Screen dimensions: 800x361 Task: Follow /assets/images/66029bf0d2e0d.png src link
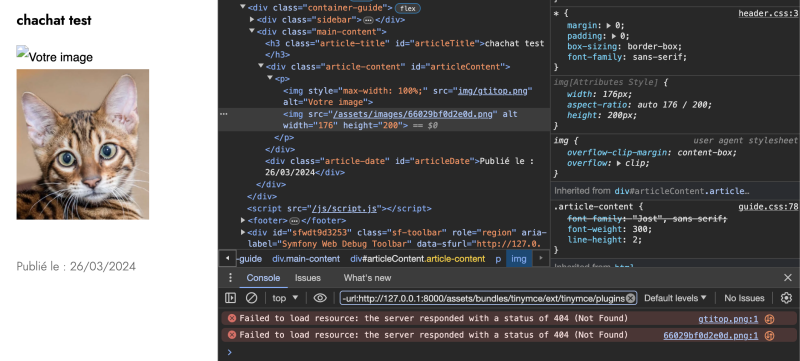pos(413,114)
